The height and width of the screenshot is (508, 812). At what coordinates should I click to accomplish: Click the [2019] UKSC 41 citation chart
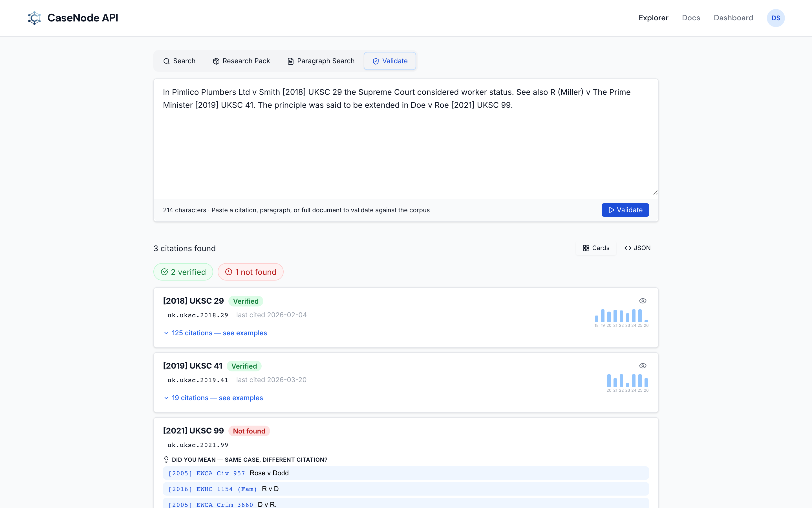(627, 383)
